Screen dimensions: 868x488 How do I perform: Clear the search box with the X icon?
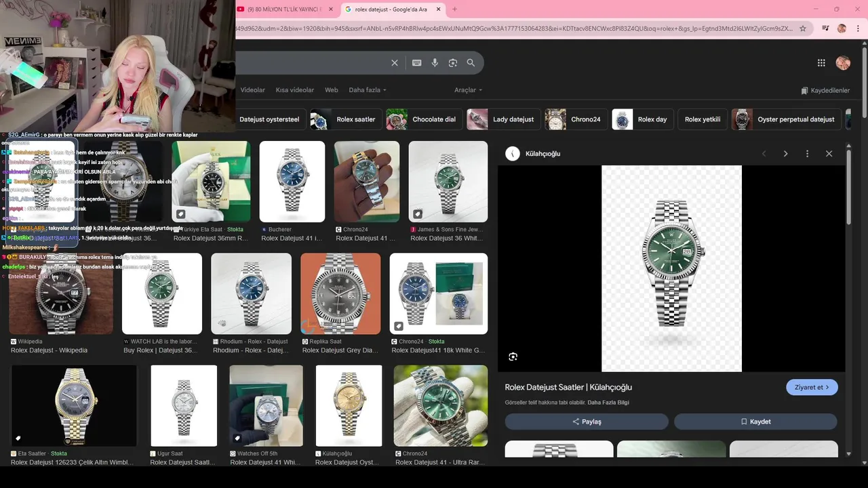pos(395,63)
